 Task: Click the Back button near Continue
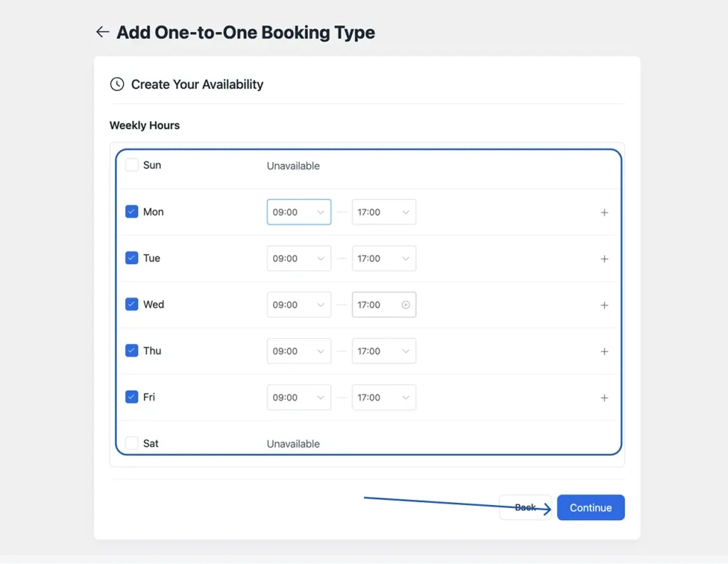pos(525,507)
